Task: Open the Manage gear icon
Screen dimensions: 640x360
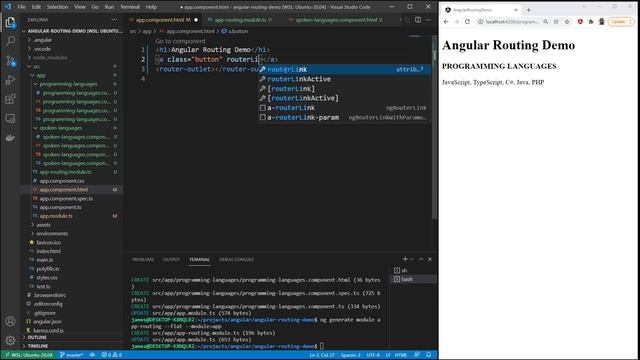Action: (x=10, y=340)
